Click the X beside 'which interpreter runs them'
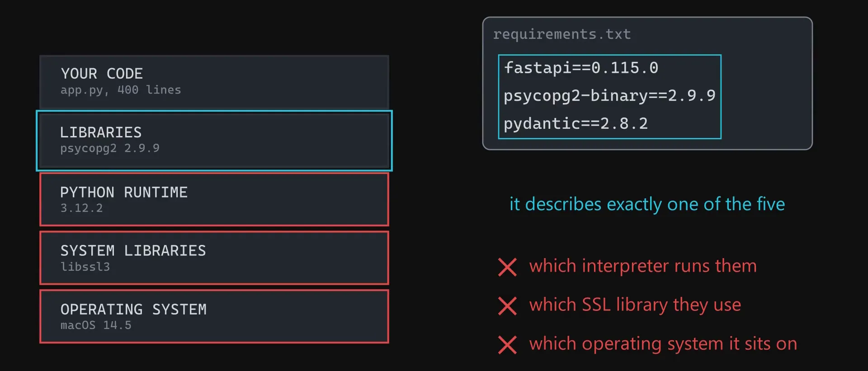 (507, 267)
